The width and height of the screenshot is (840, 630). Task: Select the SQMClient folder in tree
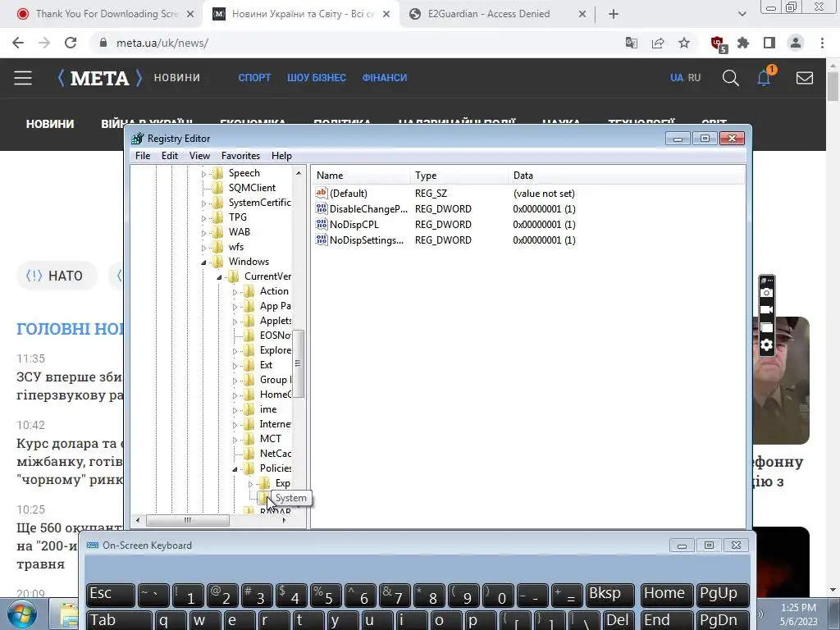coord(252,188)
